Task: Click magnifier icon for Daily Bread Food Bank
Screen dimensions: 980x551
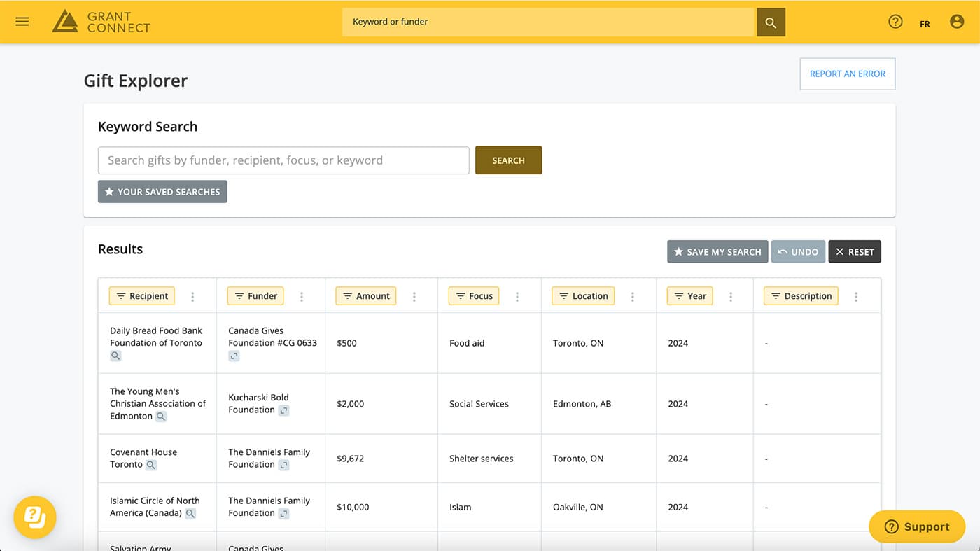Action: tap(115, 356)
